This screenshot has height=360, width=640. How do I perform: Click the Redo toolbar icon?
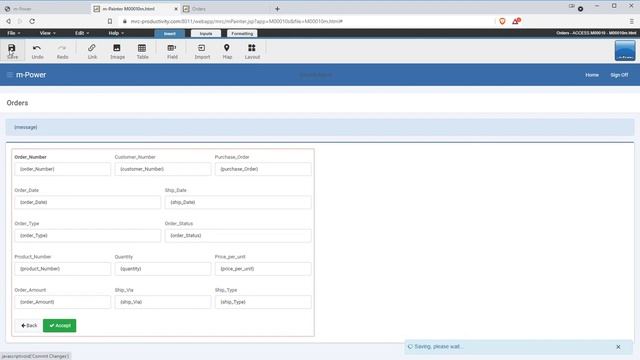62,51
